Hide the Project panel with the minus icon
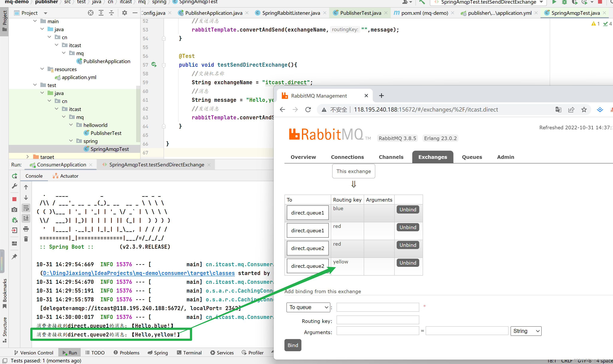Screen dimensions: 613x364 pos(135,13)
